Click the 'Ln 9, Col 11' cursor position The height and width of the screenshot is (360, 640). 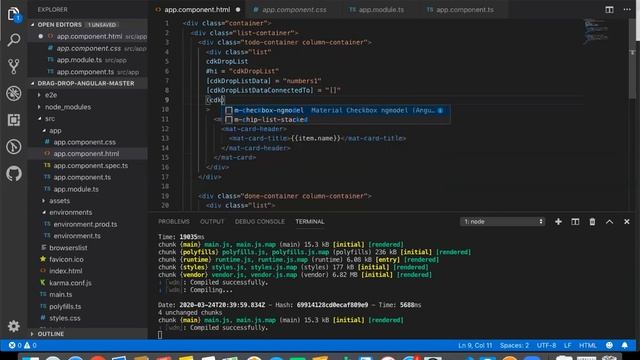click(475, 345)
